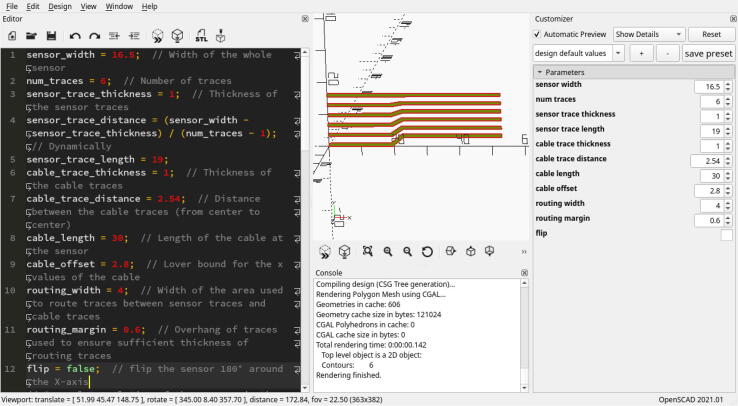Image resolution: width=738 pixels, height=406 pixels.
Task: Click the minus button to remove preset
Action: tap(667, 53)
